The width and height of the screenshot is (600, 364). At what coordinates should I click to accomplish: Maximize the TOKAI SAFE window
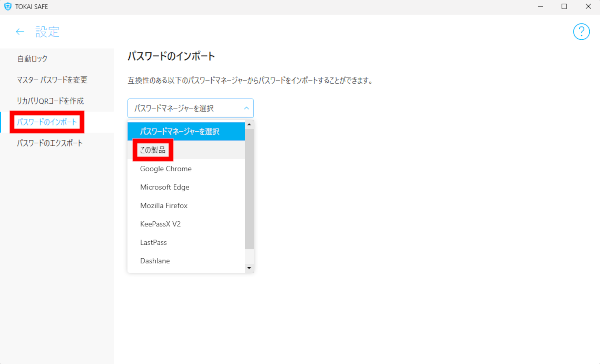(564, 7)
